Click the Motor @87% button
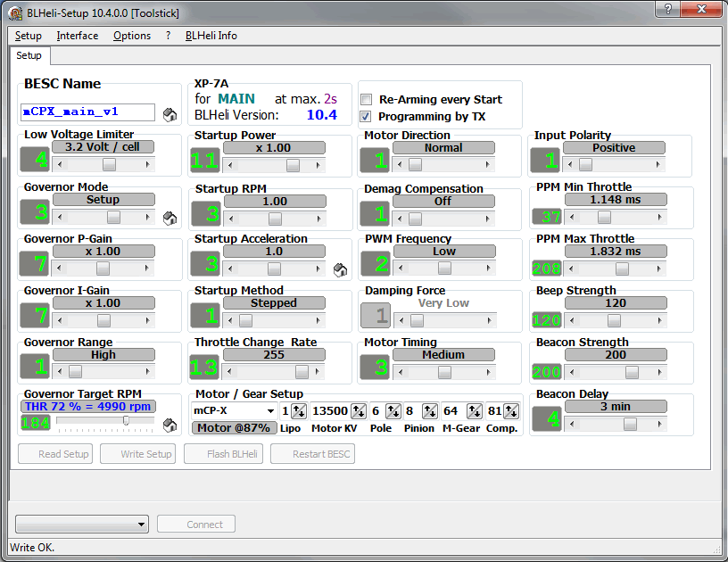This screenshot has width=728, height=562. (x=234, y=428)
